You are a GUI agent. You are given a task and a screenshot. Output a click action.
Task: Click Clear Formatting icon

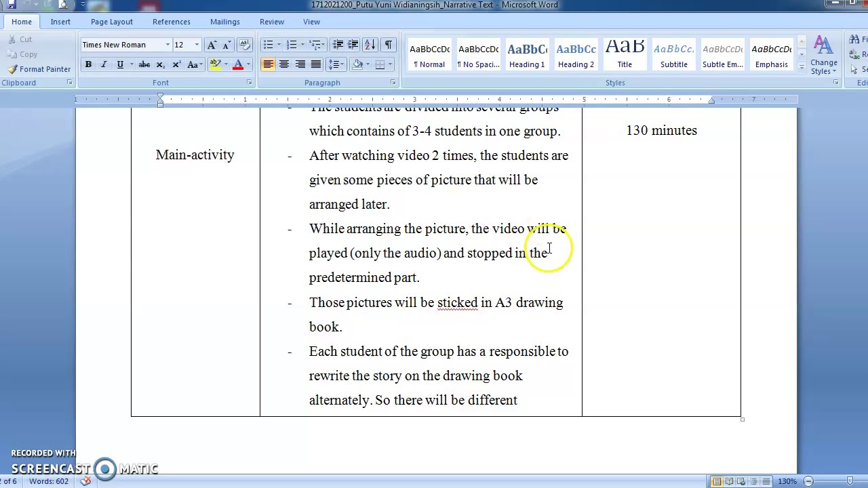(x=245, y=45)
